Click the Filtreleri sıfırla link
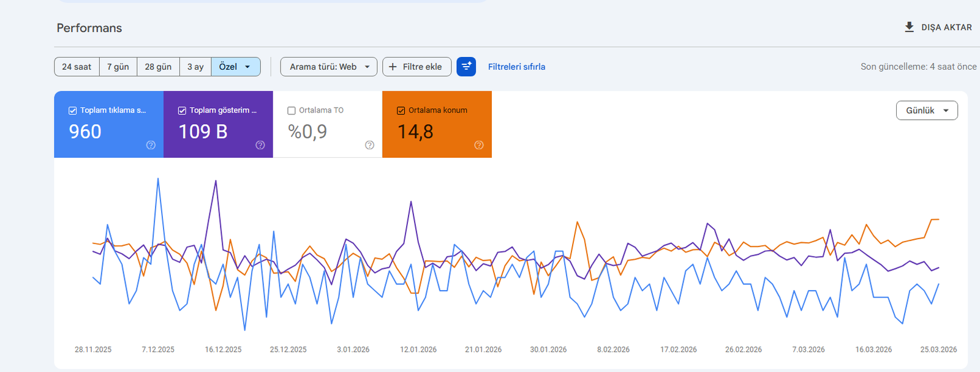Image resolution: width=980 pixels, height=372 pixels. click(516, 67)
